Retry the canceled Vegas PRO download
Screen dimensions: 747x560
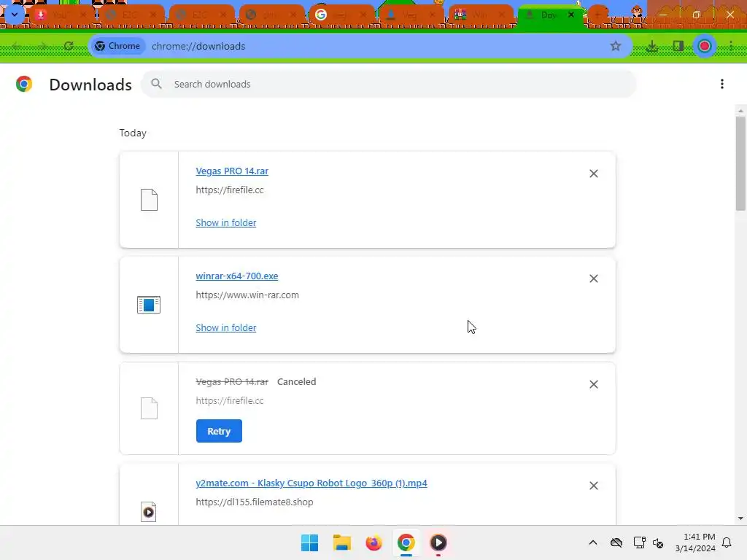tap(219, 431)
